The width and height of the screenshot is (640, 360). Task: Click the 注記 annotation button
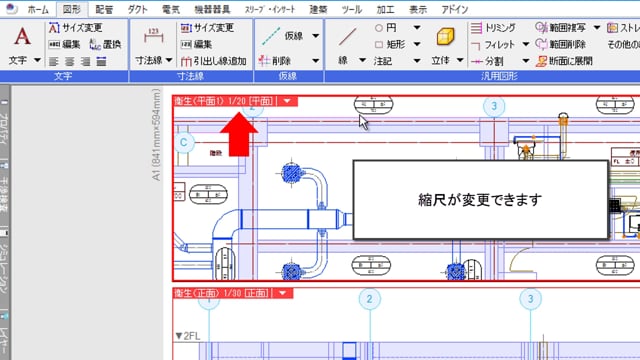(x=382, y=61)
